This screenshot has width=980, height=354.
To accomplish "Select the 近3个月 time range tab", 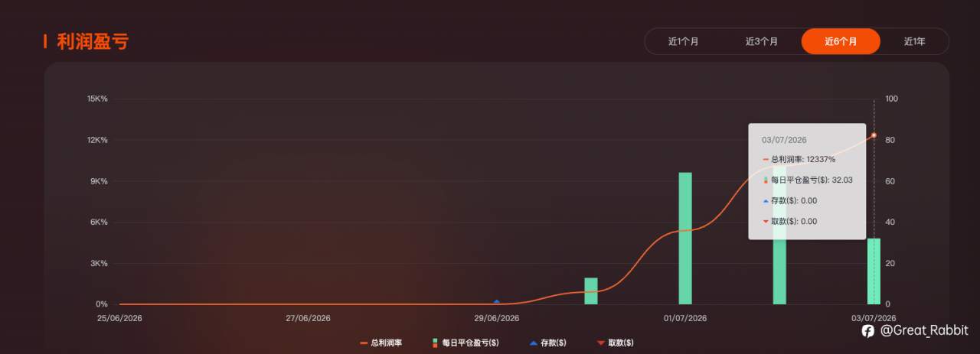I will [x=762, y=41].
